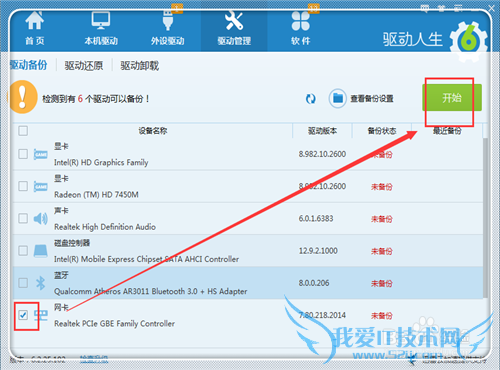Click the Bluetooth icon for Qualcomm Atheros AR3011

(x=41, y=283)
